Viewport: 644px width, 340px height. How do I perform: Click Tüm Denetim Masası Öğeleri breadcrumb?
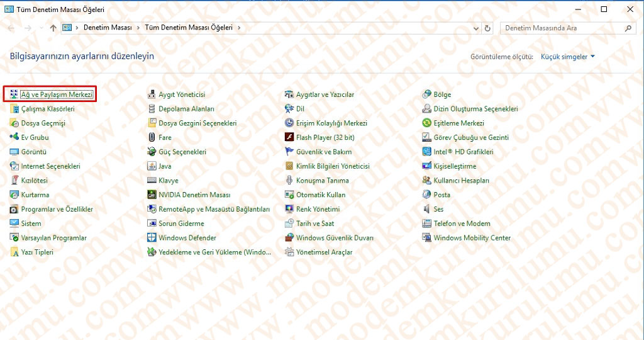point(189,28)
